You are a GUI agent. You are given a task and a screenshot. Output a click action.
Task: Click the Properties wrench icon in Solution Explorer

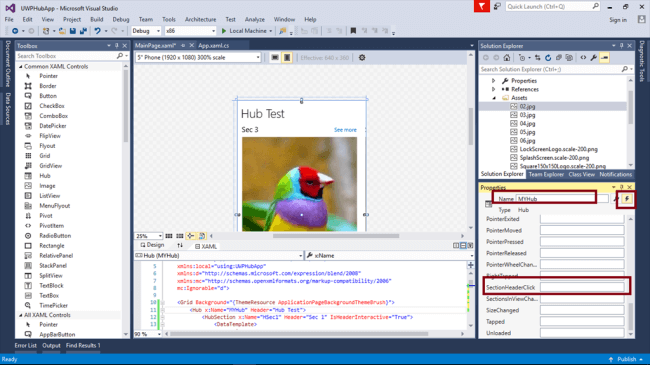point(594,58)
